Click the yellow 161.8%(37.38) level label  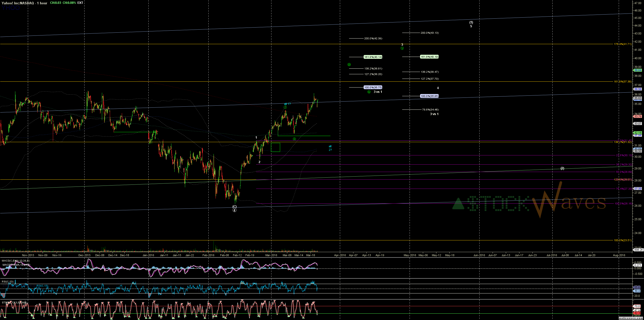pyautogui.click(x=623, y=82)
